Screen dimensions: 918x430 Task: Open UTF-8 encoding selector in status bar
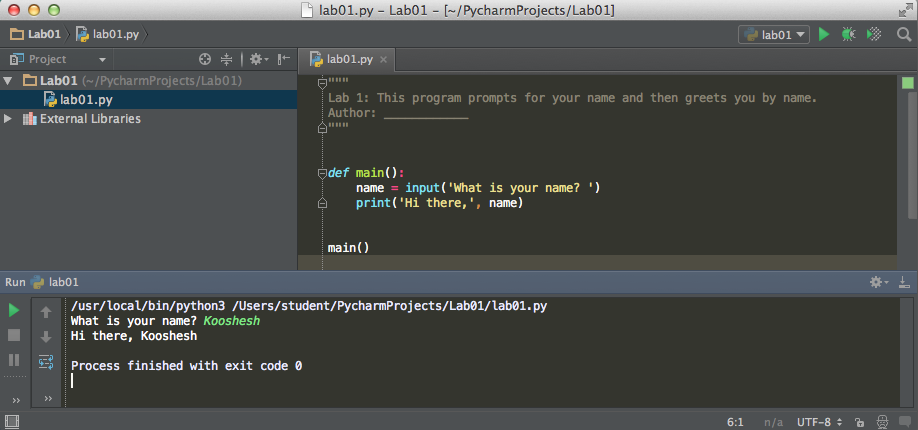pos(819,422)
